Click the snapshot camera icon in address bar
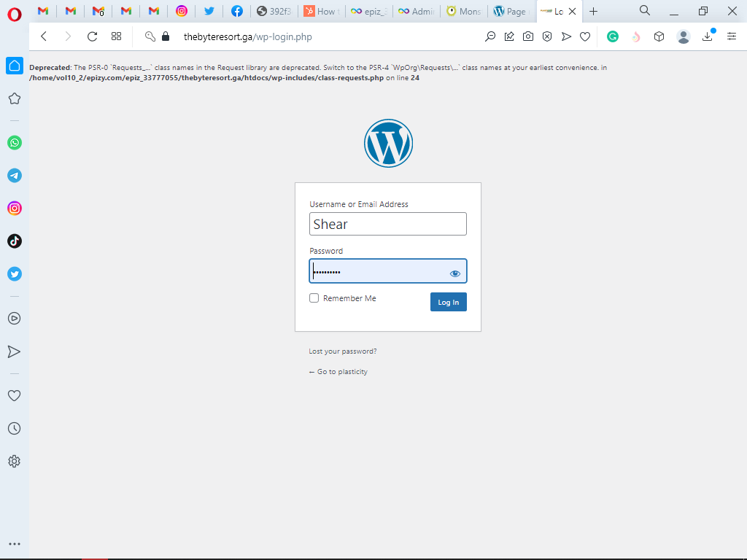 tap(528, 36)
